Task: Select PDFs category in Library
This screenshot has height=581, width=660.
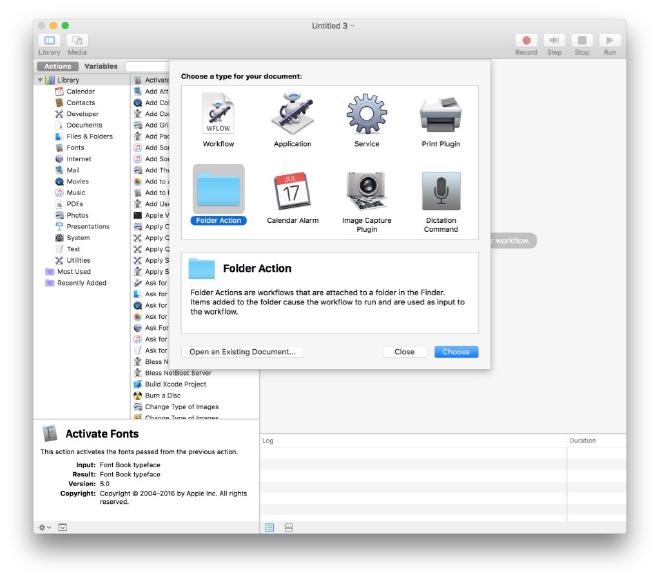Action: coord(75,204)
